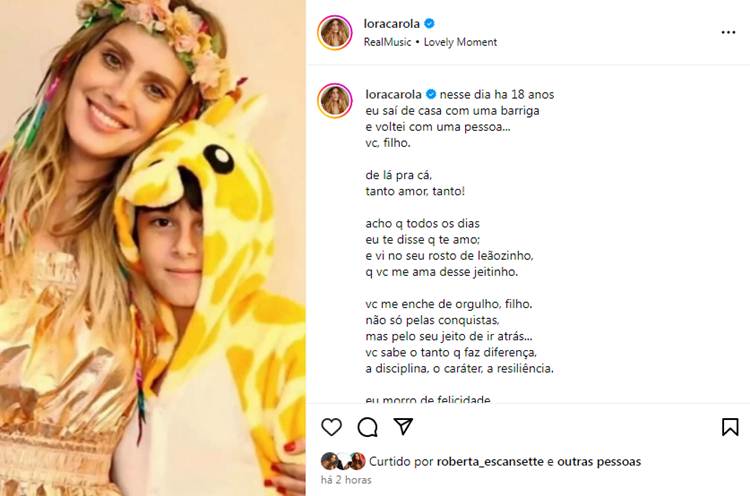Image resolution: width=750 pixels, height=496 pixels.
Task: Share the post using the paper plane icon
Action: click(x=403, y=427)
